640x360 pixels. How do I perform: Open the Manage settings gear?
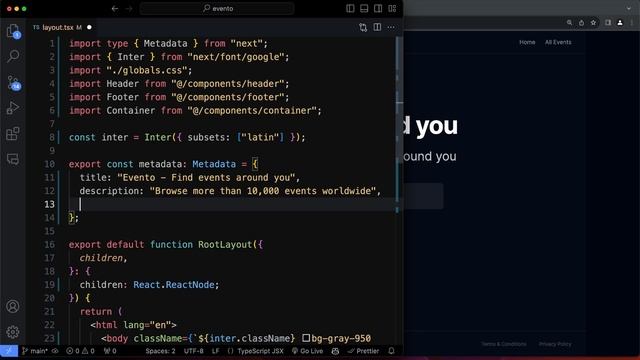tap(13, 332)
